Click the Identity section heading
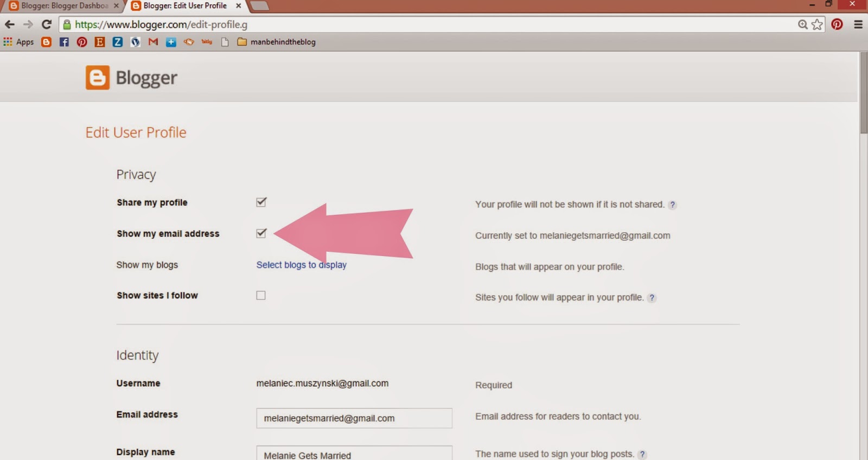The height and width of the screenshot is (460, 868). (x=137, y=355)
